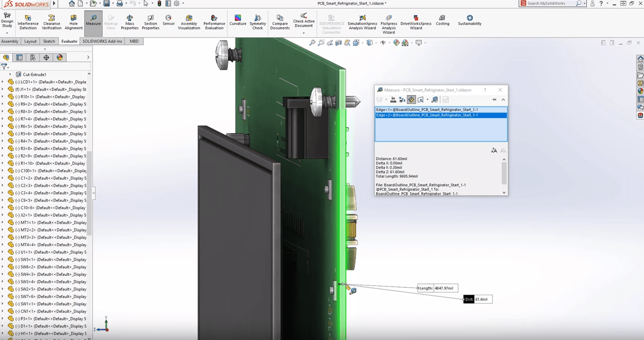The image size is (644, 340).
Task: Click the Home icon in the title bar
Action: pyautogui.click(x=72, y=4)
